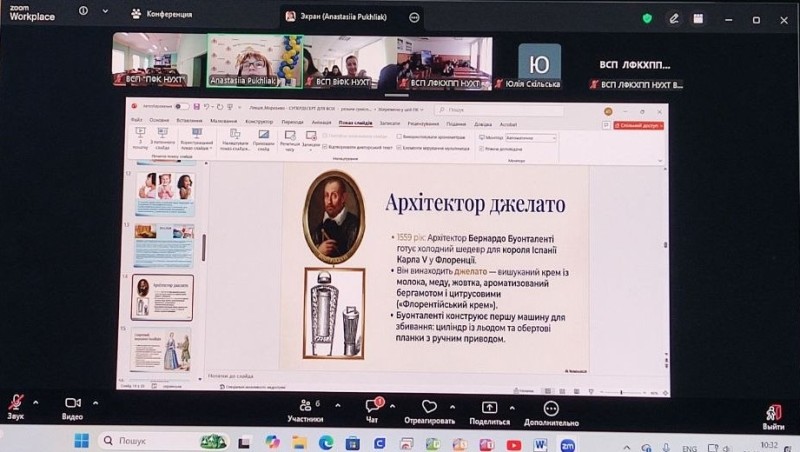Click the Поделиться share screen icon

(489, 406)
